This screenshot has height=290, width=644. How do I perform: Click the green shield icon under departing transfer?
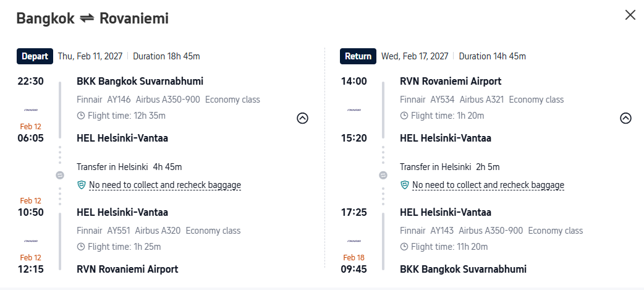point(81,185)
